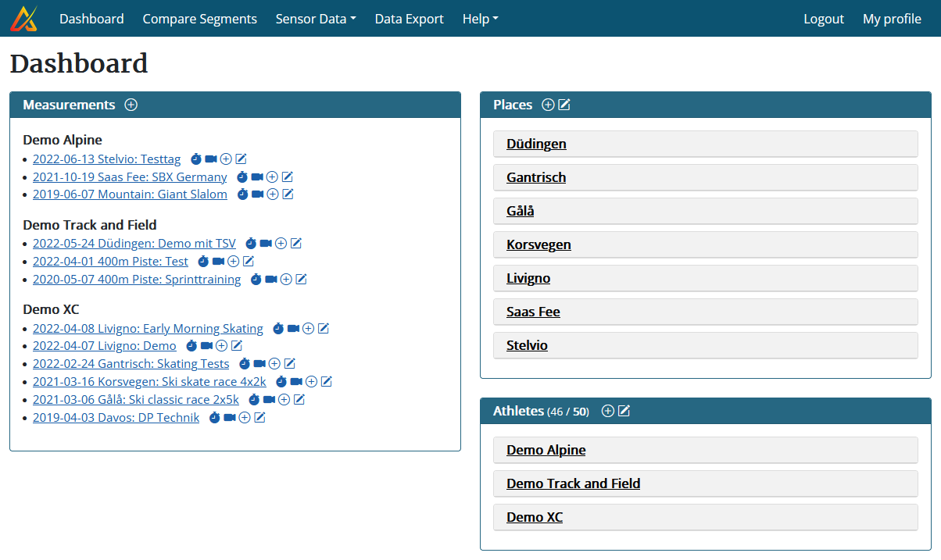View video for Saas Fee: SBX Germany
Image resolution: width=941 pixels, height=560 pixels.
[x=257, y=177]
